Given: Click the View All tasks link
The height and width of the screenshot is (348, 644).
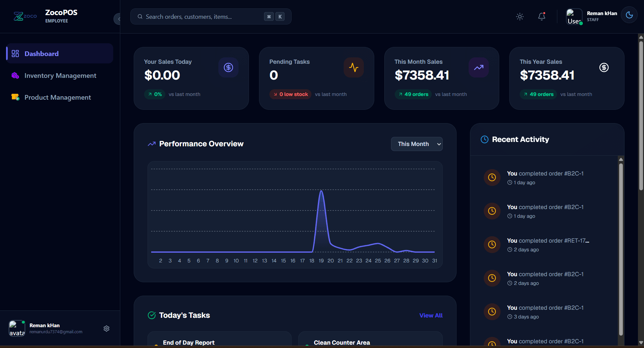Looking at the screenshot, I should point(431,315).
